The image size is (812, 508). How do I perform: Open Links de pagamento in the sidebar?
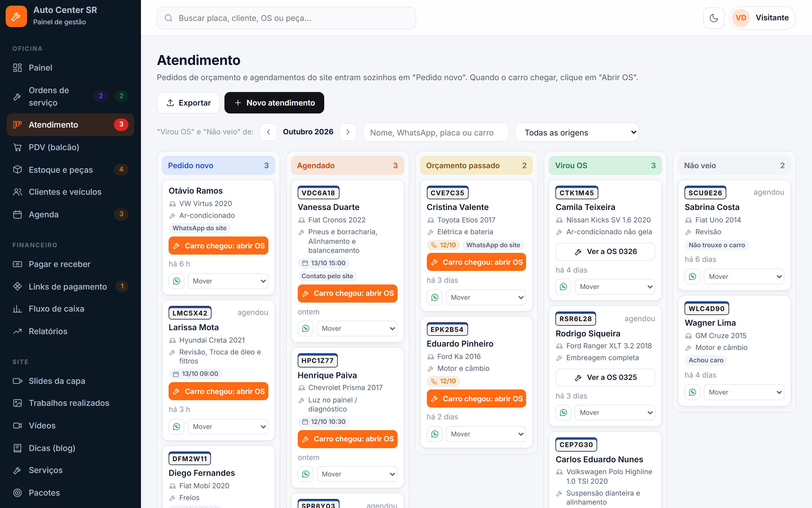[x=70, y=286]
